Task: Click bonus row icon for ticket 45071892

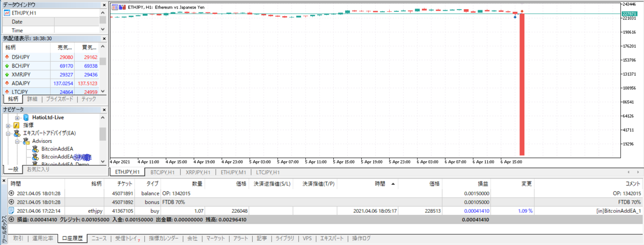Action: pyautogui.click(x=12, y=201)
